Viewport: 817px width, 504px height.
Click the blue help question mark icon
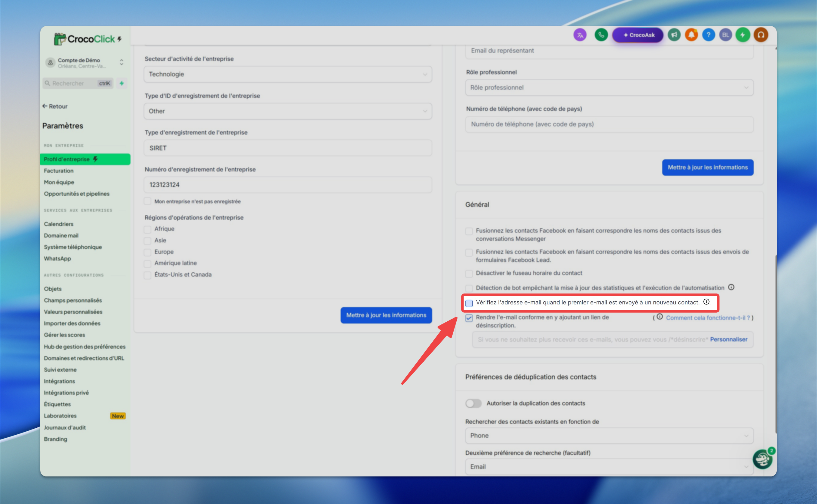pyautogui.click(x=709, y=35)
